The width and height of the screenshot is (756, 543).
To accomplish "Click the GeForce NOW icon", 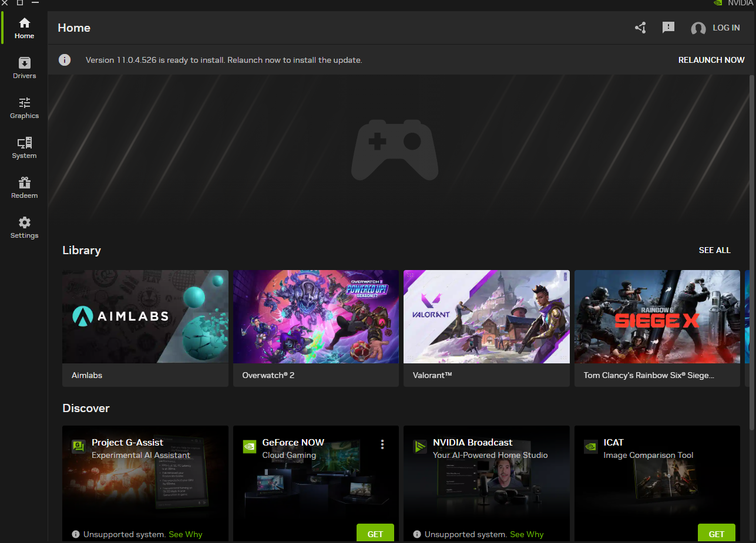I will pyautogui.click(x=250, y=447).
